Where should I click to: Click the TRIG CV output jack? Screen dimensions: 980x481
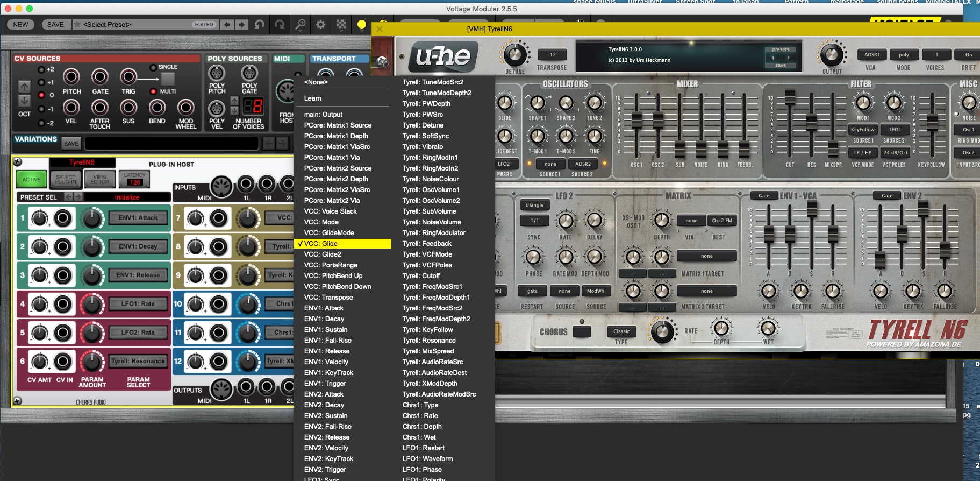click(x=128, y=77)
